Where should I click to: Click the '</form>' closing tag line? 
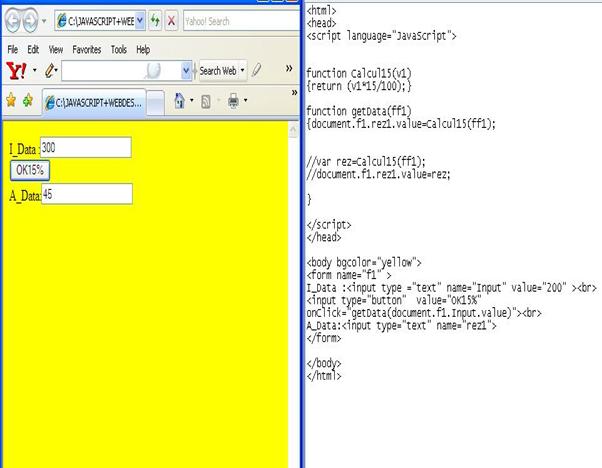[x=324, y=338]
